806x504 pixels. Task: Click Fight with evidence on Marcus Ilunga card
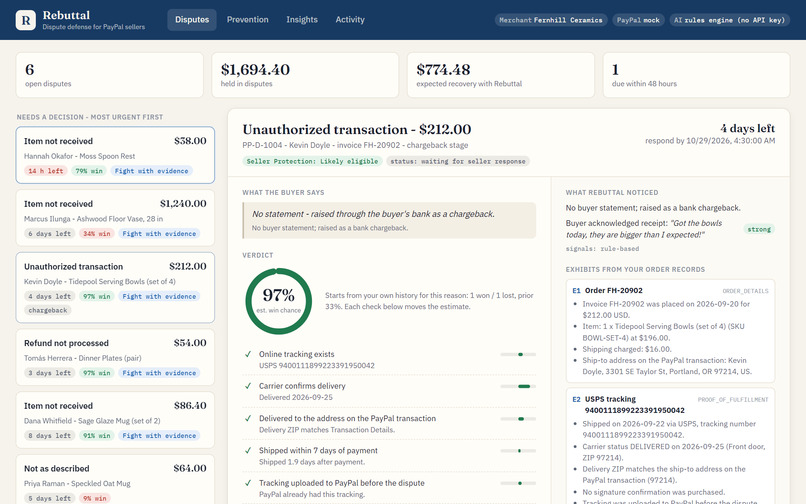click(x=159, y=233)
